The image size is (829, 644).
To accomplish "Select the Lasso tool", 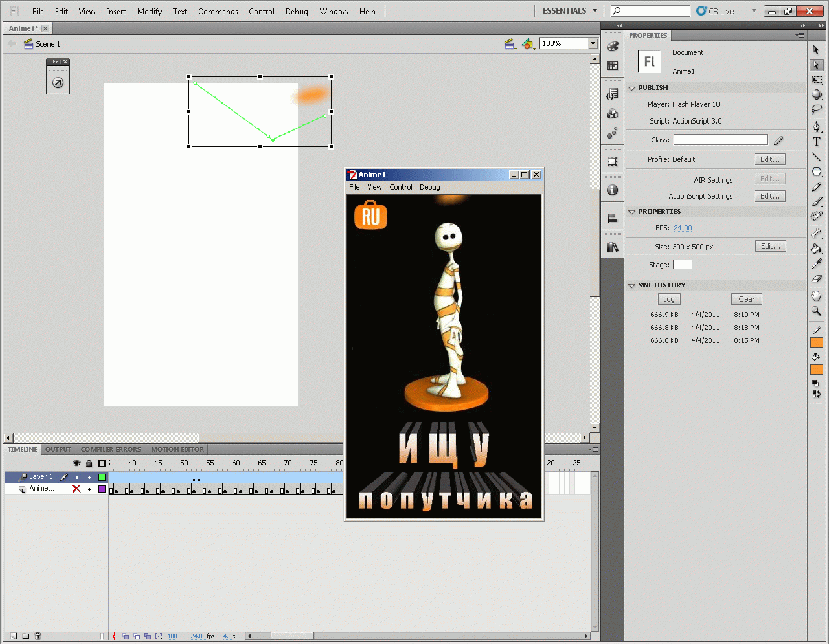I will tap(817, 109).
